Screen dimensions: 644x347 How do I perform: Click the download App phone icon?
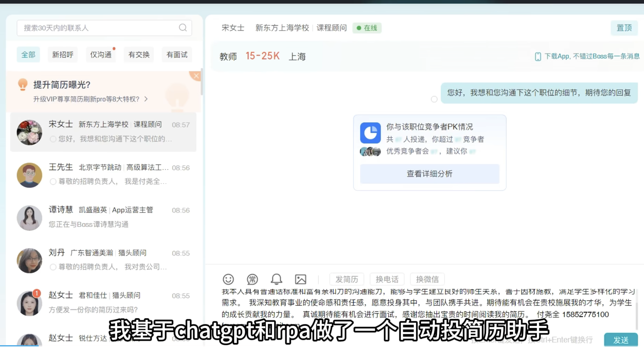click(x=538, y=57)
